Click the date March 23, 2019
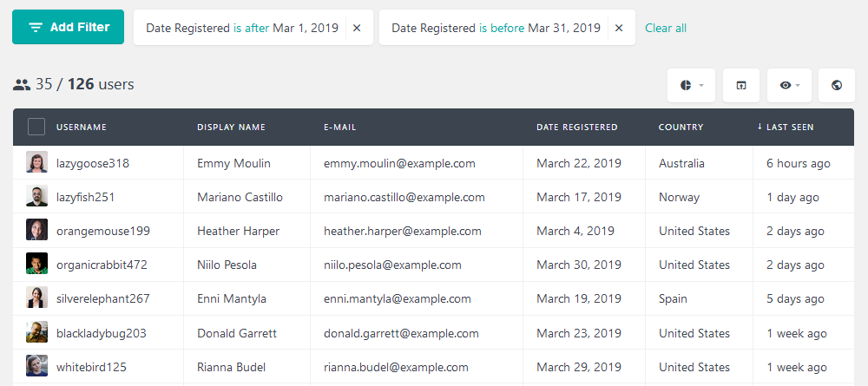868x386 pixels. 578,333
